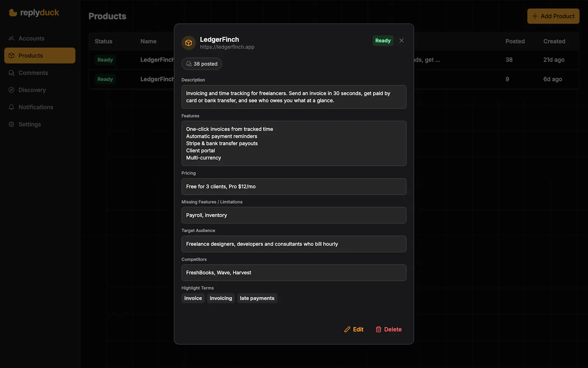This screenshot has height=368, width=588.
Task: Click the Accounts people icon
Action: [11, 38]
